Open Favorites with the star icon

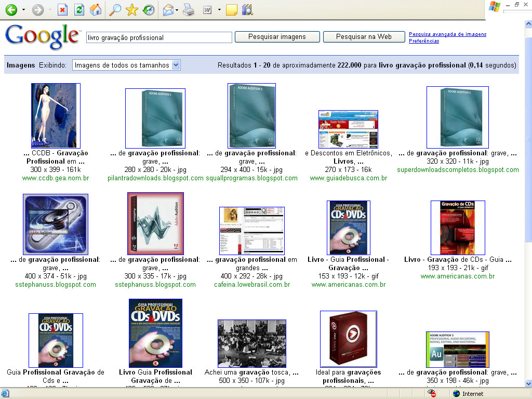(x=132, y=10)
